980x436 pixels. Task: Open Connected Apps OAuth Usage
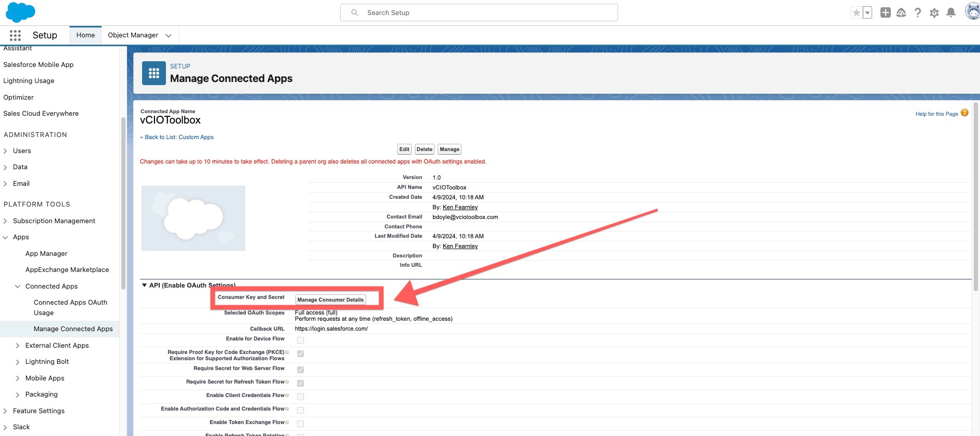point(71,307)
